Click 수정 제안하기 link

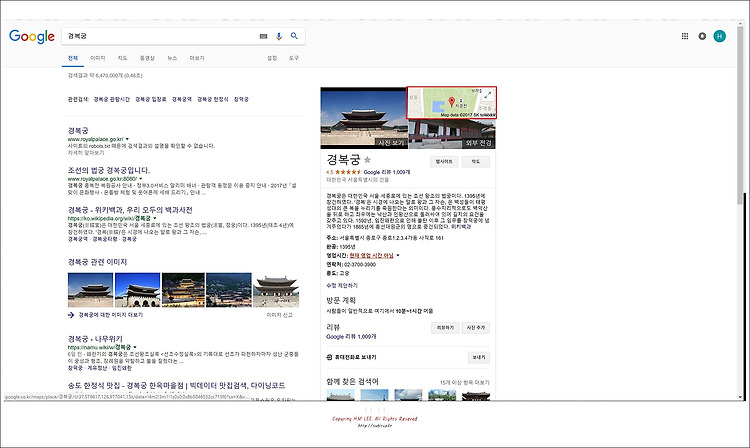point(342,285)
